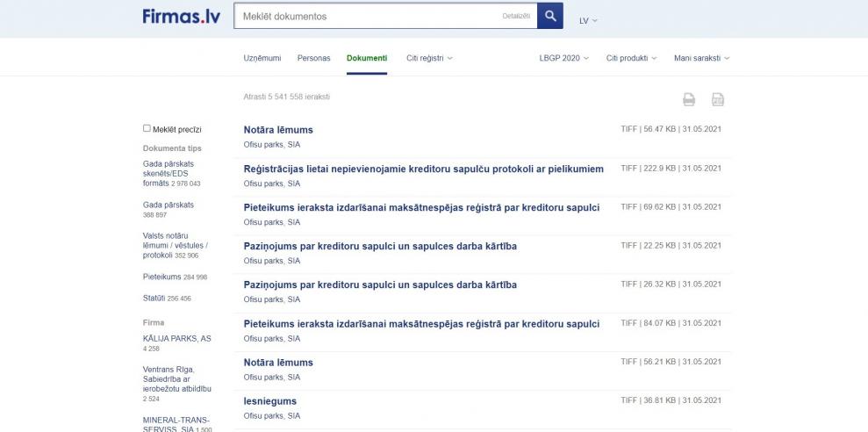Click the PDF export icon
868x432 pixels.
pos(717,100)
